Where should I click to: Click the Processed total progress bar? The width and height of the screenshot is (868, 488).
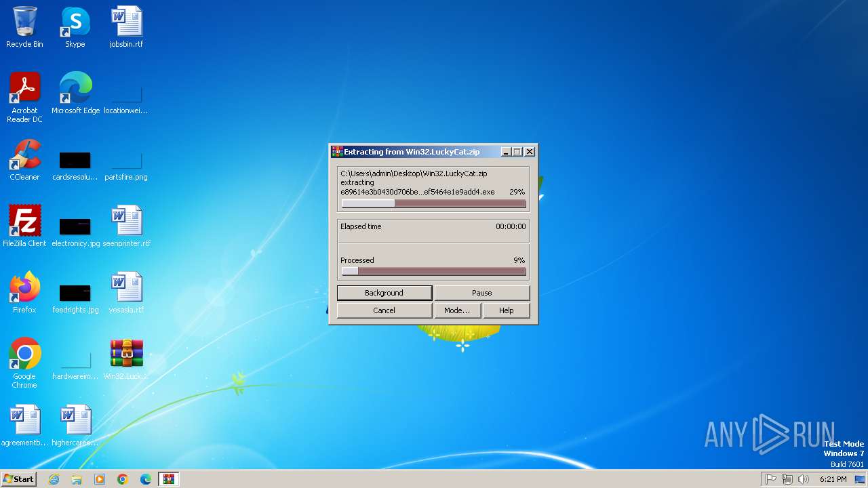[x=433, y=271]
